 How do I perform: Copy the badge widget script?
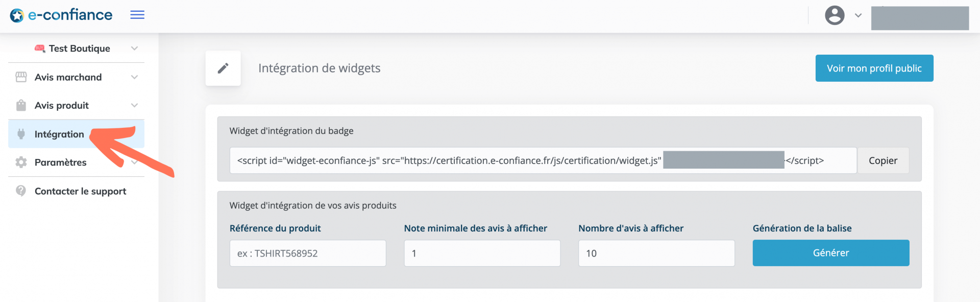tap(883, 160)
